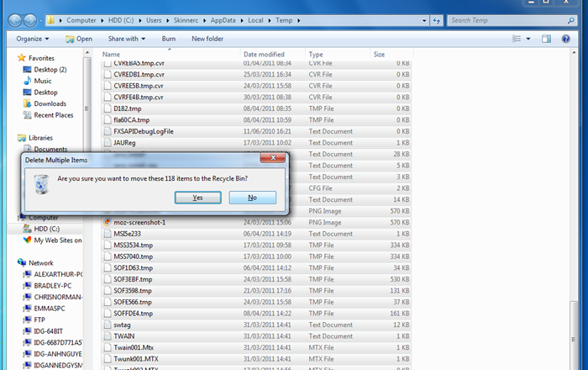Select the TWAIN text document
The image size is (588, 370).
(x=256, y=336)
